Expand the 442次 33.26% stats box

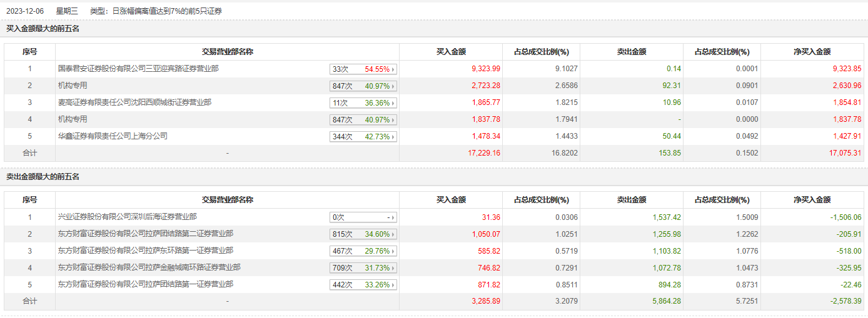point(364,285)
